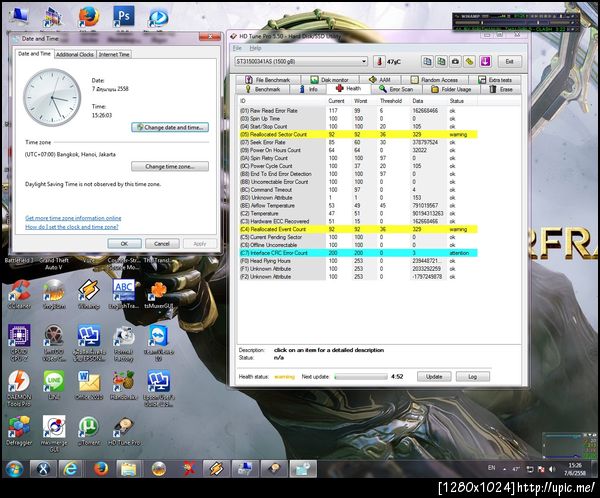Open the Additional Clocks tab
The height and width of the screenshot is (498, 600).
tap(75, 54)
